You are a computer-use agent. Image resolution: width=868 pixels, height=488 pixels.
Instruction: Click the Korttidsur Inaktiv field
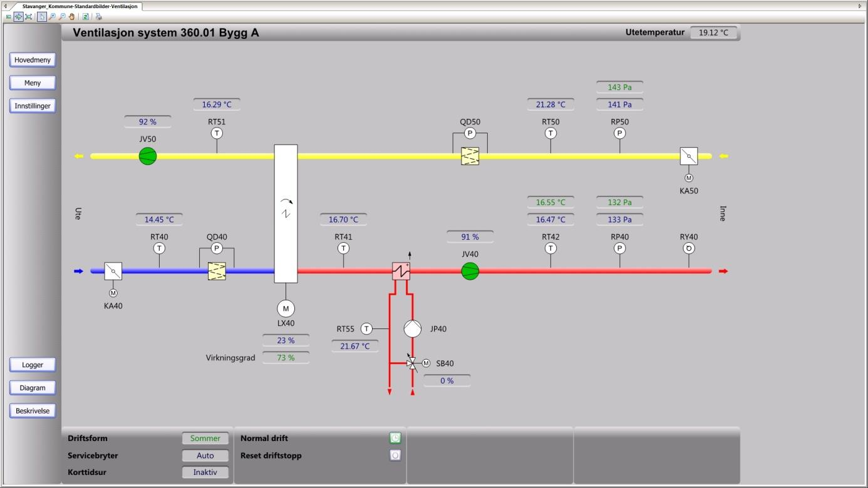tap(205, 472)
